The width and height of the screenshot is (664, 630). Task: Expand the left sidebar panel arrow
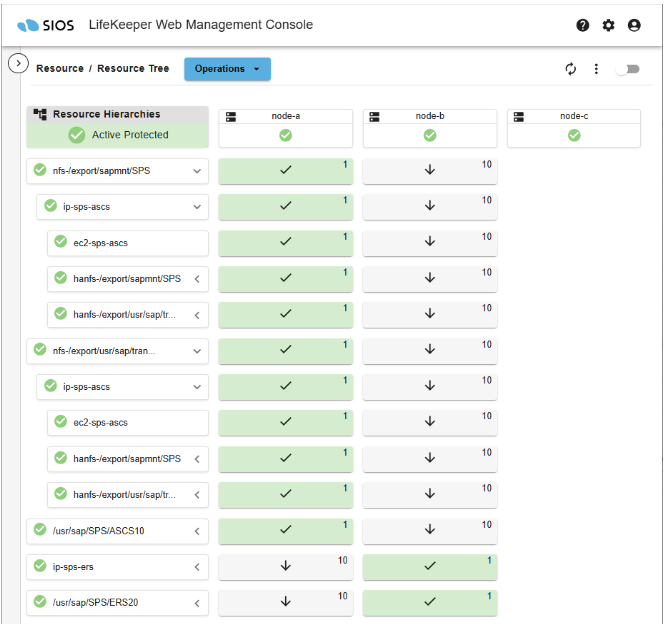16,63
